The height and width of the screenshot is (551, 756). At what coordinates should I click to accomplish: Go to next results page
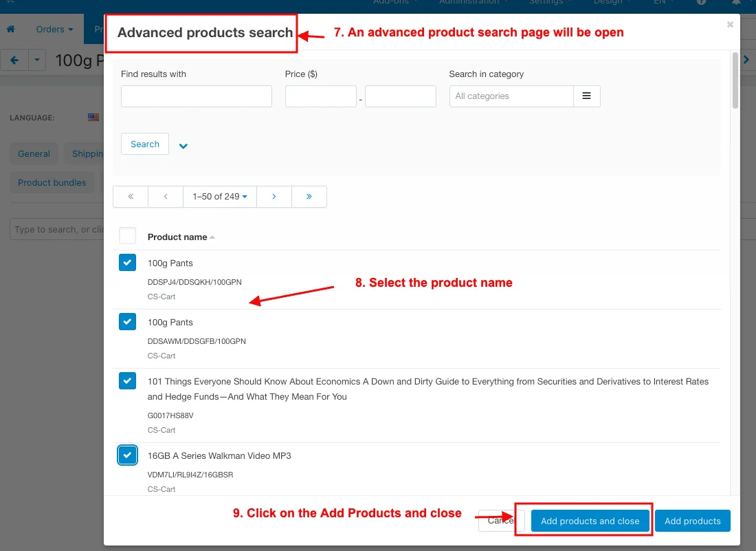click(274, 196)
